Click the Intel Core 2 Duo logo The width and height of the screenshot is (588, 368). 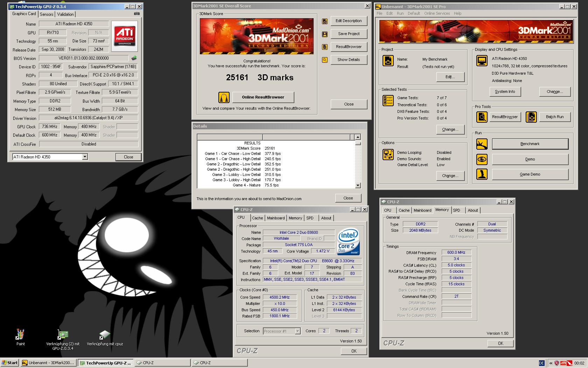click(x=348, y=241)
